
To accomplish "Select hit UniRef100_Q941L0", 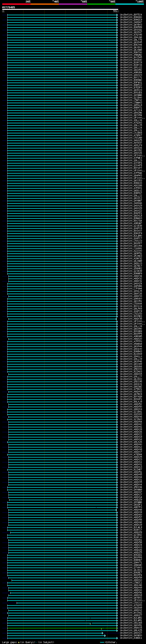I will 131,357.
